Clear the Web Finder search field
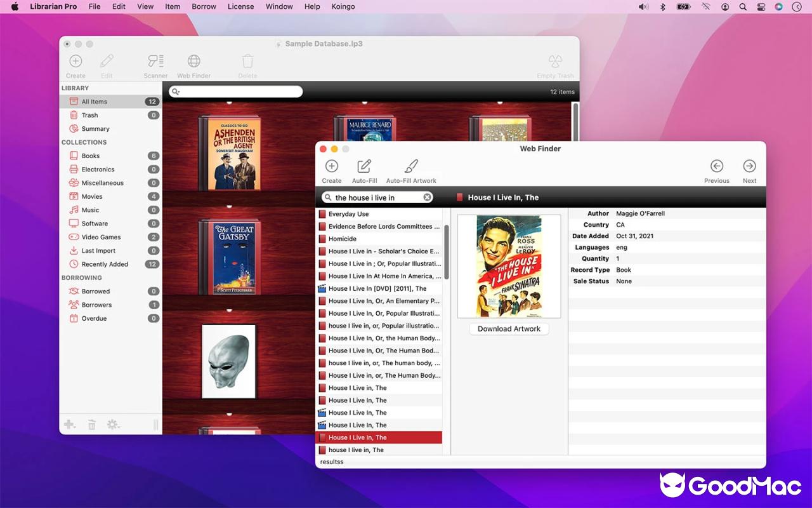 pos(428,197)
